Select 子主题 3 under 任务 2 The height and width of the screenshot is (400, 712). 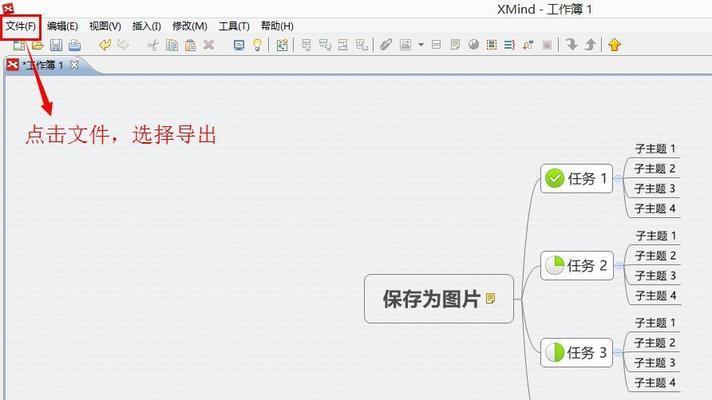[656, 276]
